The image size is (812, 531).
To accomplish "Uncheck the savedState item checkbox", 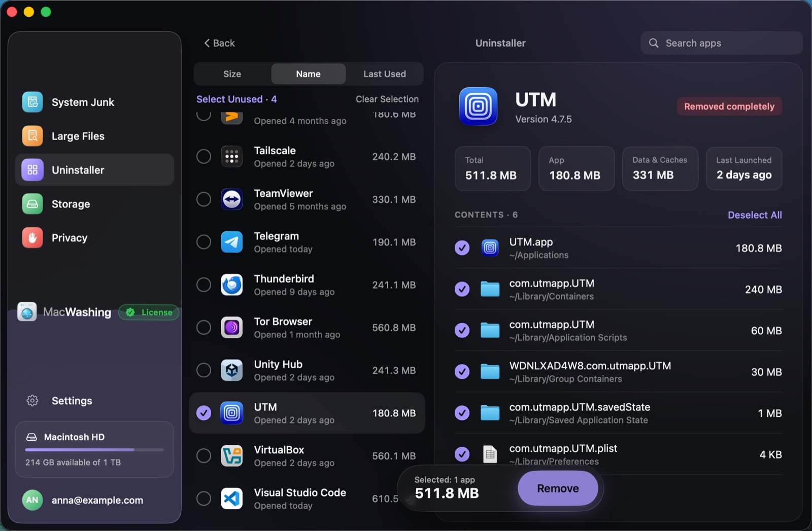I will click(x=462, y=413).
